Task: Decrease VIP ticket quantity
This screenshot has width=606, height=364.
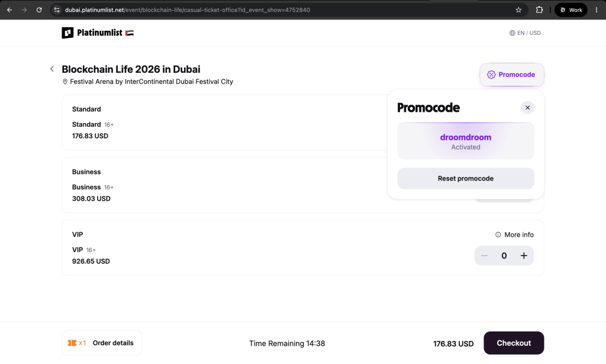Action: click(484, 256)
